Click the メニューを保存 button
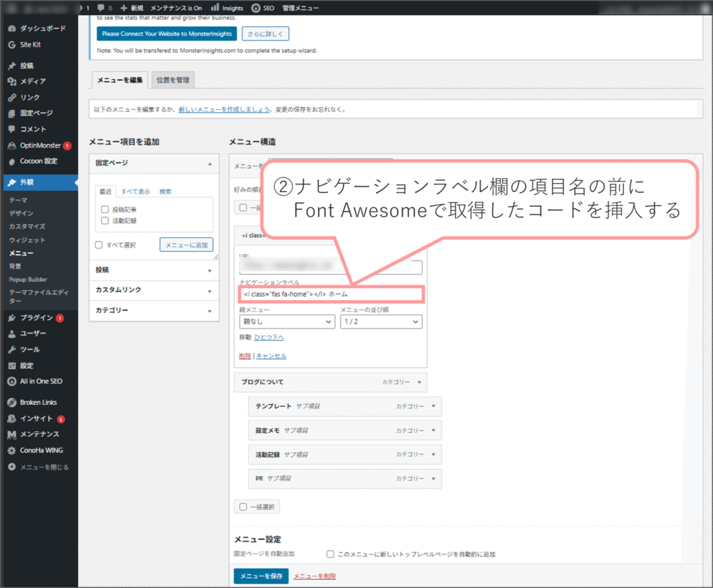This screenshot has height=588, width=713. (x=260, y=576)
